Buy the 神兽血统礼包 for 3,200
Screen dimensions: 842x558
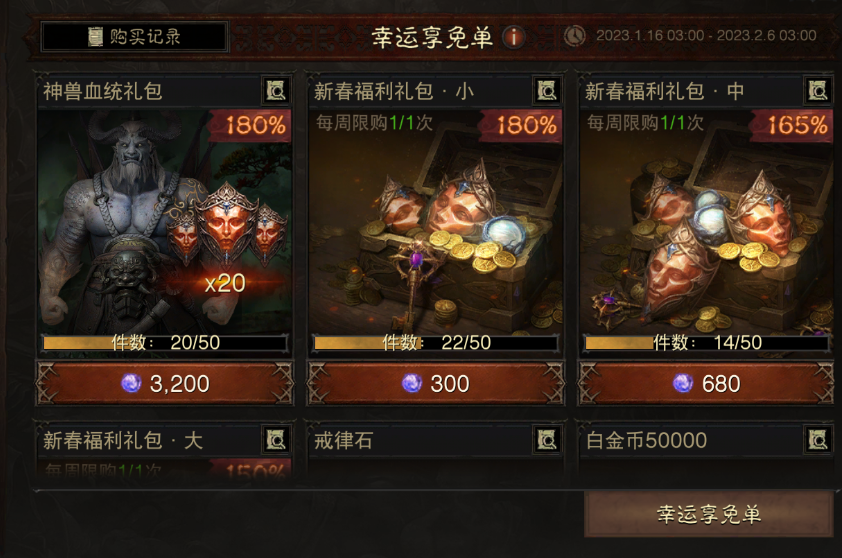click(165, 383)
